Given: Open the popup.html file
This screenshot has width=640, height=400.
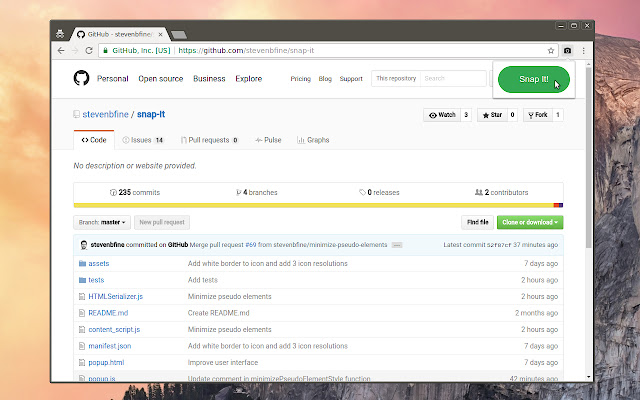Looking at the screenshot, I should coord(106,362).
